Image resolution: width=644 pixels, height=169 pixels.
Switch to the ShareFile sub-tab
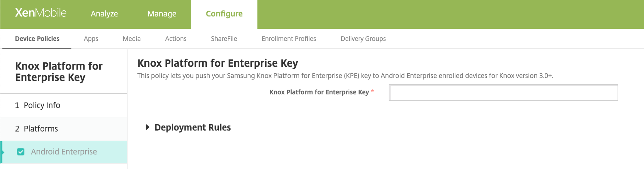click(x=224, y=39)
